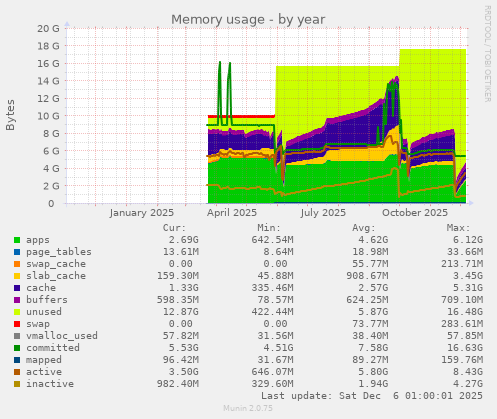Click the 'buffers' legend label
497x419 pixels.
47,300
